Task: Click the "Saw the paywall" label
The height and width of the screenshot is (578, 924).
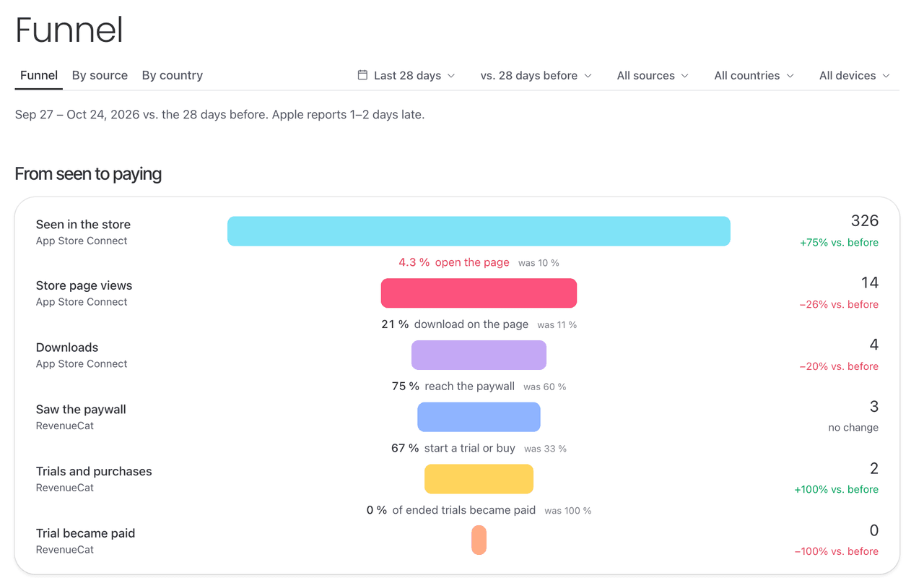Action: pos(81,409)
